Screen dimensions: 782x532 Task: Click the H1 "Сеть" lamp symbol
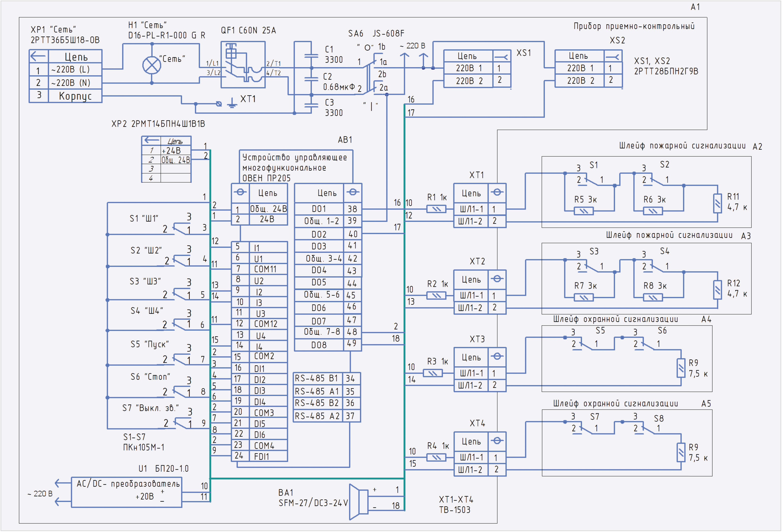coord(152,65)
